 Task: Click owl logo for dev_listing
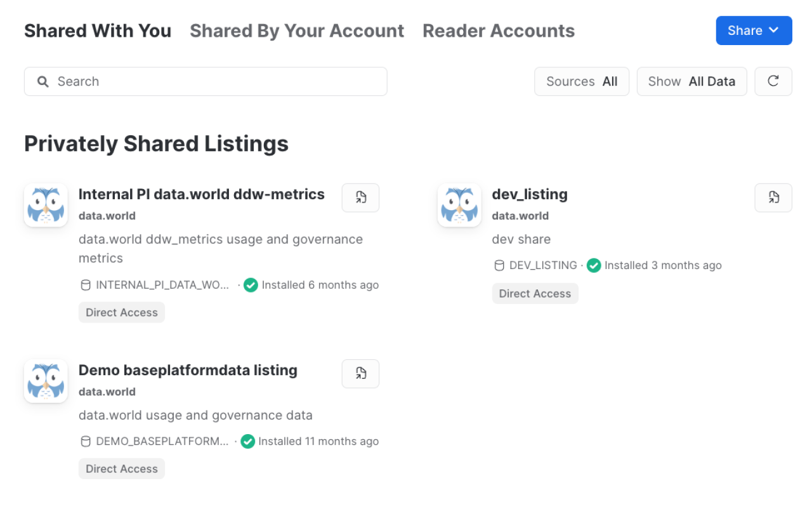coord(459,205)
